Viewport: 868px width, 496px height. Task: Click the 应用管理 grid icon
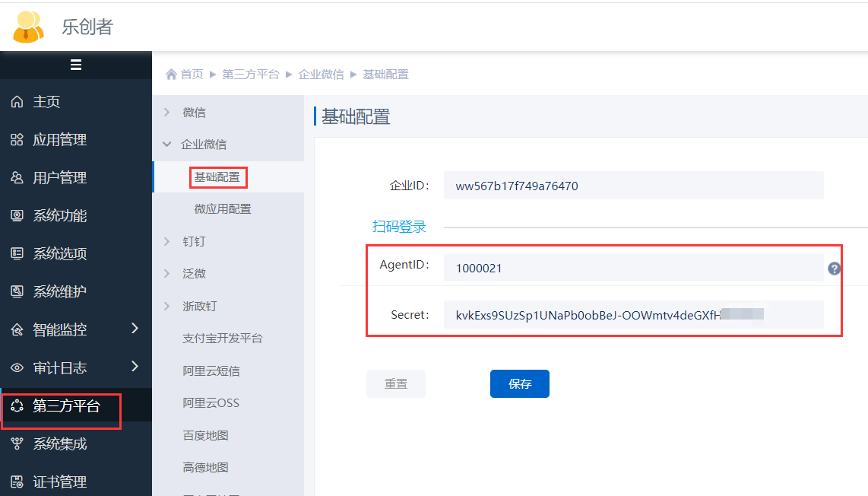pyautogui.click(x=17, y=140)
